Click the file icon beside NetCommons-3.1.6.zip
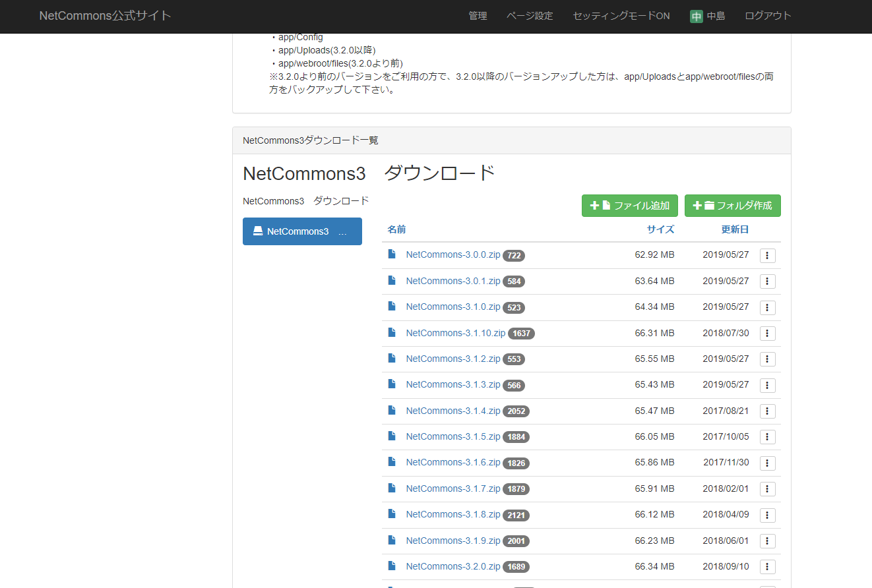Viewport: 872px width, 588px height. coord(392,461)
